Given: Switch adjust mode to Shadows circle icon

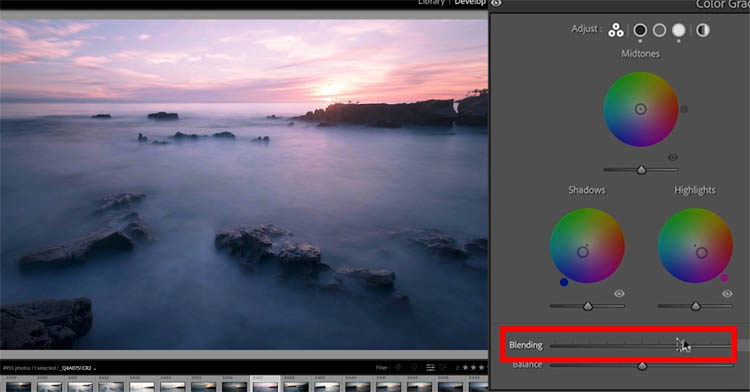Looking at the screenshot, I should (x=640, y=31).
